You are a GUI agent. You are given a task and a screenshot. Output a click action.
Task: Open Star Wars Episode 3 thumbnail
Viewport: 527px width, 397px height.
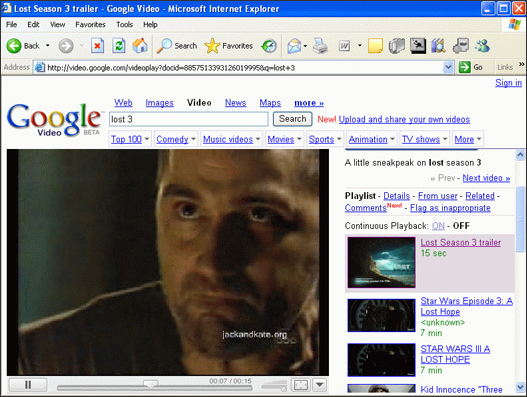coord(381,315)
